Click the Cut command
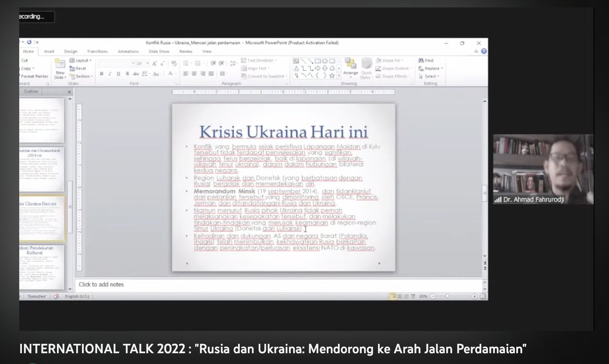Viewport: 609px width, 364px height. 24,60
